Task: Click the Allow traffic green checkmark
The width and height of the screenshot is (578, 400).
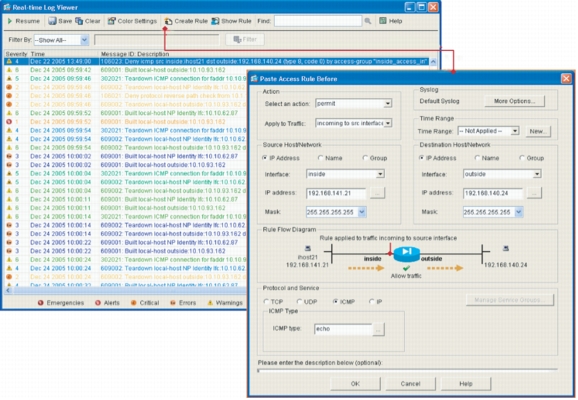Action: [406, 268]
